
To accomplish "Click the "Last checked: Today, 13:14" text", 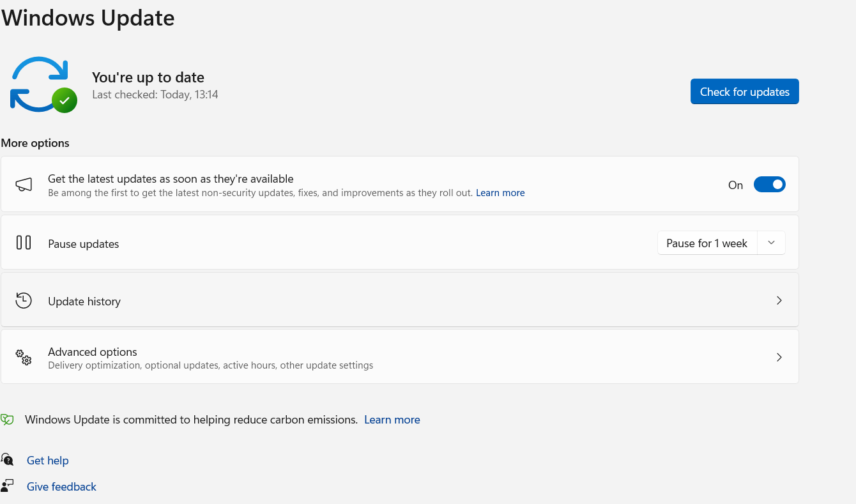I will [155, 95].
